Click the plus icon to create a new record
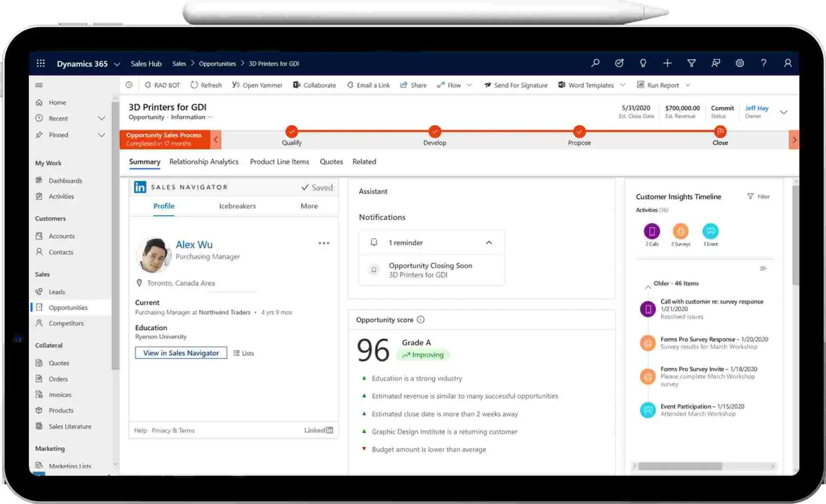 [667, 63]
